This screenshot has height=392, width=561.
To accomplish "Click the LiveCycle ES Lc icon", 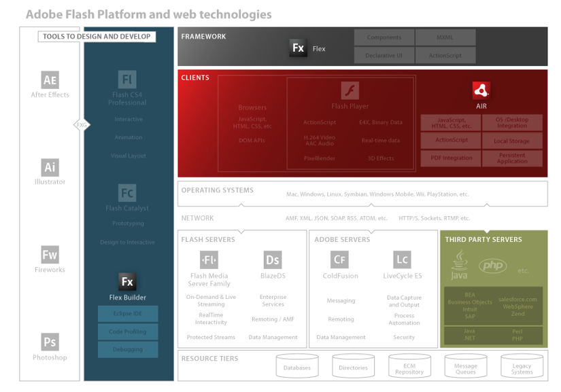I will pos(403,260).
